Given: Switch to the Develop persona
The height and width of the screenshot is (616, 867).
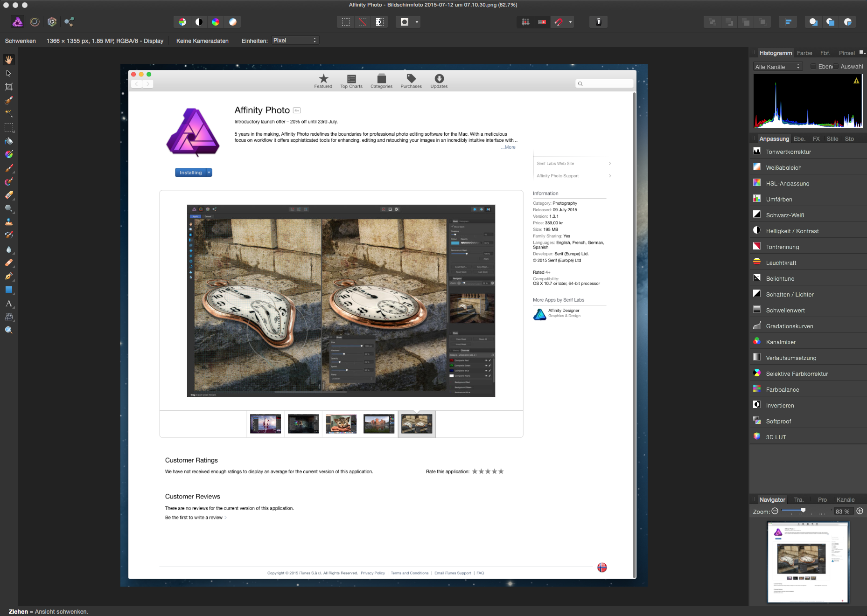Looking at the screenshot, I should [52, 21].
